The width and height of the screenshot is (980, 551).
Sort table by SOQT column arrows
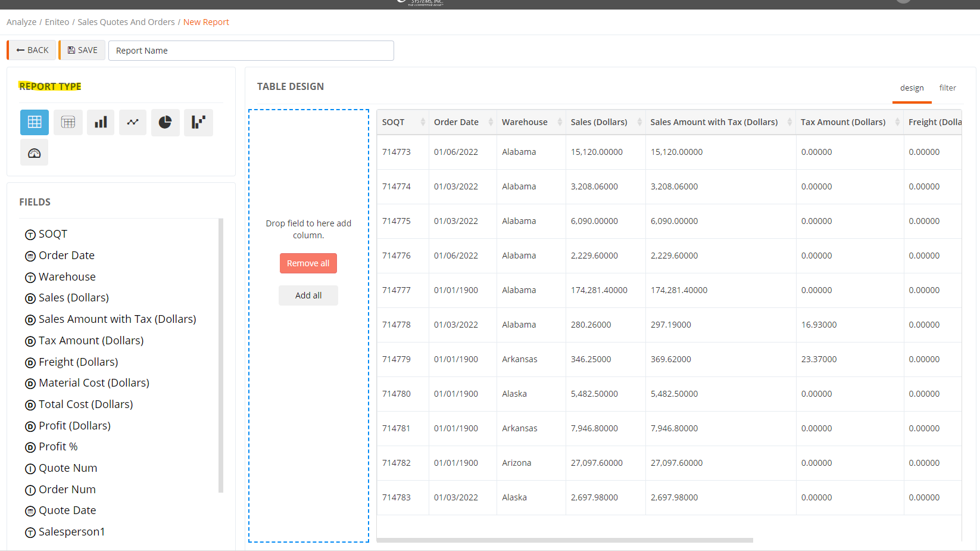(423, 122)
